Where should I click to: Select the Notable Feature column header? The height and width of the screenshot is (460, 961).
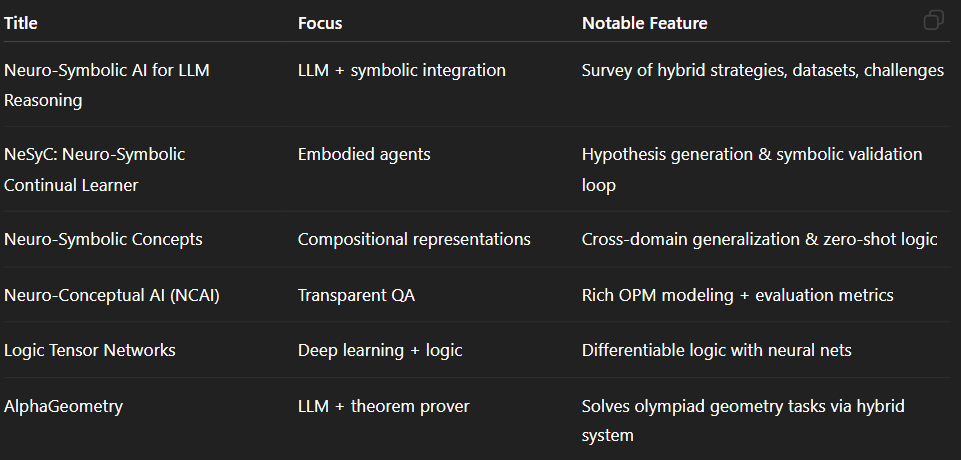point(645,23)
